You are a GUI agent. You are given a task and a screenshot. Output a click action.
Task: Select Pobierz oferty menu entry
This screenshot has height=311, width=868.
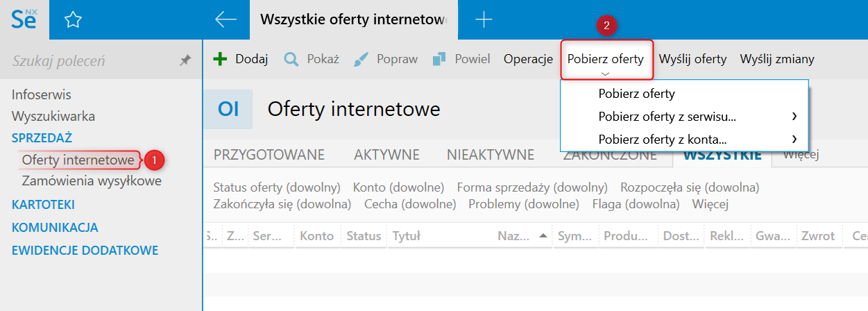point(636,94)
